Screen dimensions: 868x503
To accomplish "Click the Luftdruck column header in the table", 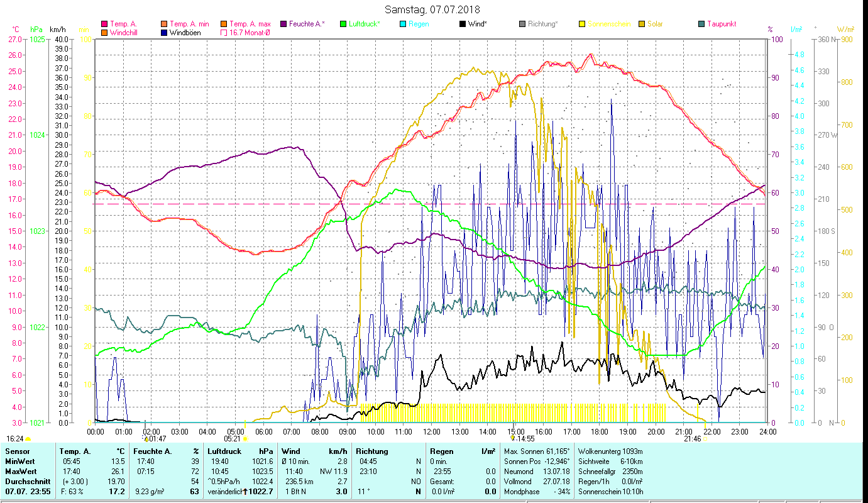I will [x=224, y=451].
